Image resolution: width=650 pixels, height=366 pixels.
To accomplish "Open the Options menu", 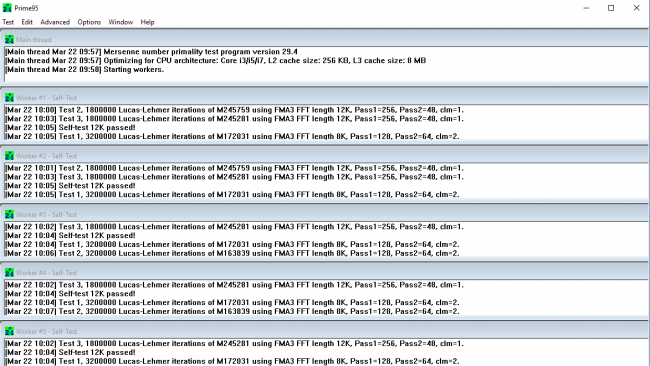I will [x=89, y=22].
